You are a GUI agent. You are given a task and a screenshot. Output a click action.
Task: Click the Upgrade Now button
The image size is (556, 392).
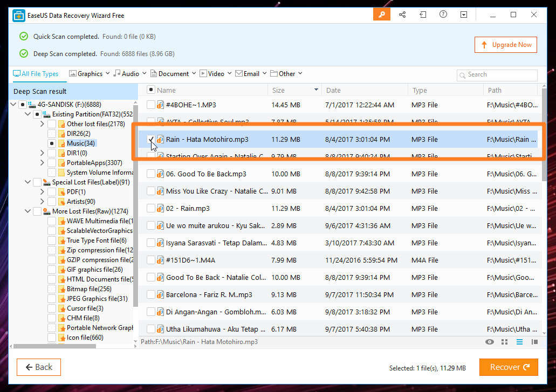(506, 45)
